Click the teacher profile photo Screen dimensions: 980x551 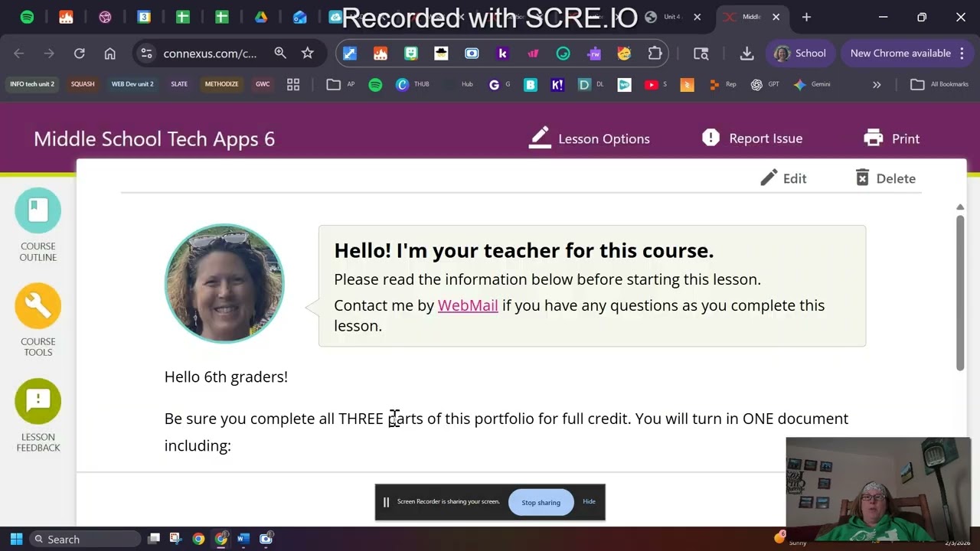click(x=224, y=284)
